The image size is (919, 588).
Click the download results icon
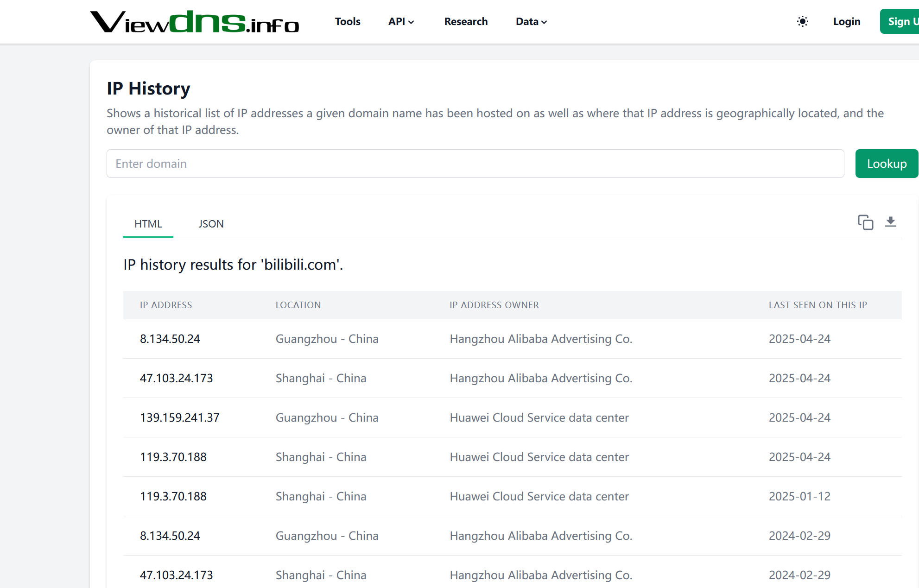pos(890,222)
